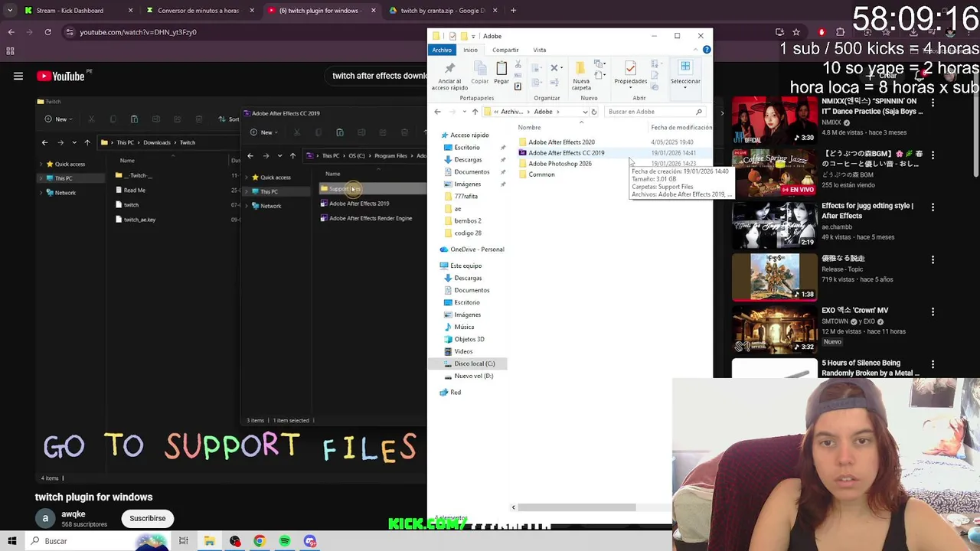Click the Explorer horizontal scrollbar
Viewport: 980px width, 551px height.
click(578, 507)
